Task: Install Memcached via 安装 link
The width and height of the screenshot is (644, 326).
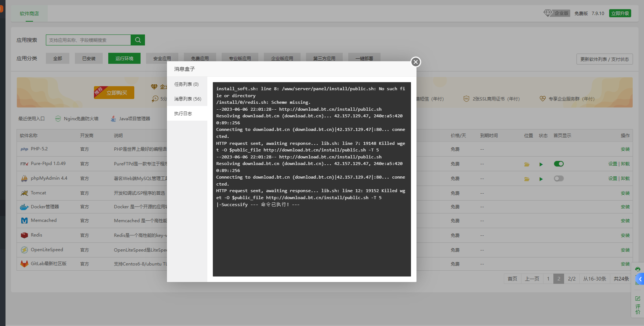Action: 625,221
